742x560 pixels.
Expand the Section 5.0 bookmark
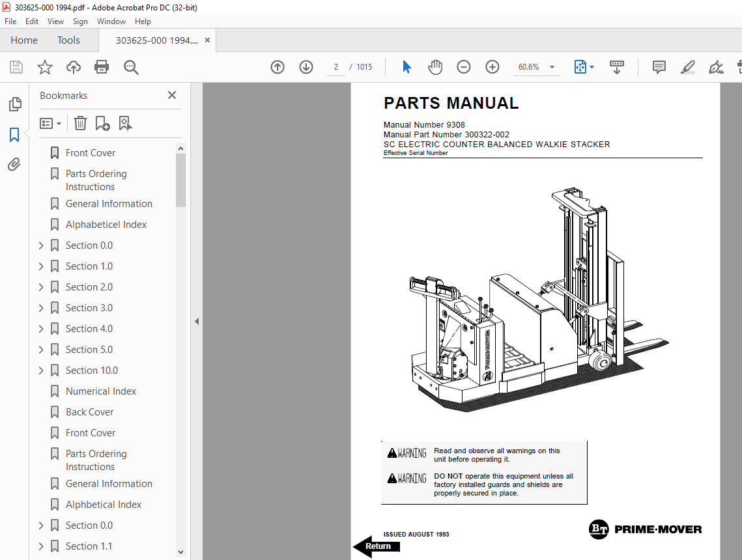(x=41, y=350)
